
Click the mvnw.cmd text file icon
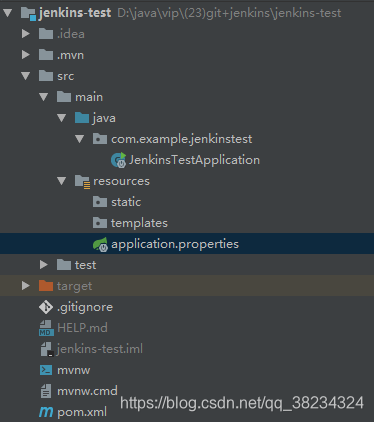(46, 391)
